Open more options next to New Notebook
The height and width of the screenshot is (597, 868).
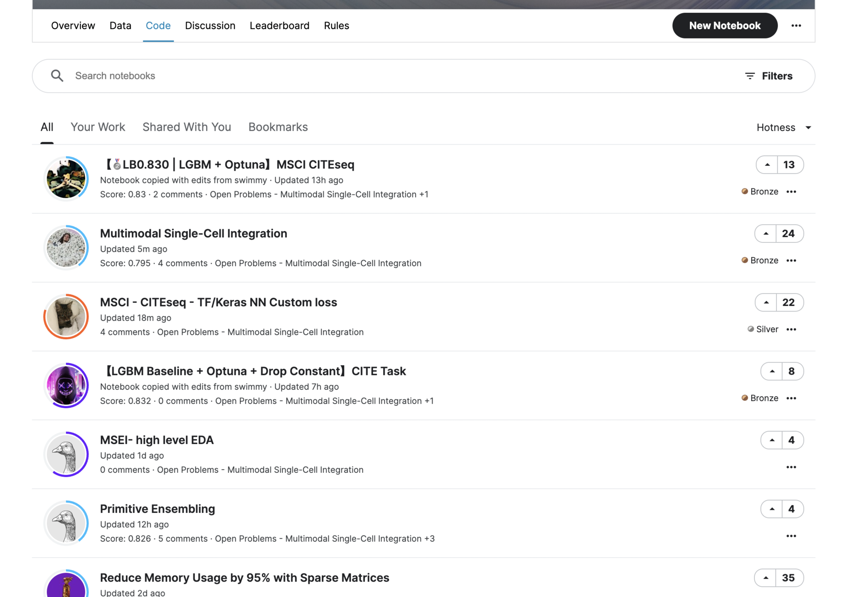tap(796, 26)
